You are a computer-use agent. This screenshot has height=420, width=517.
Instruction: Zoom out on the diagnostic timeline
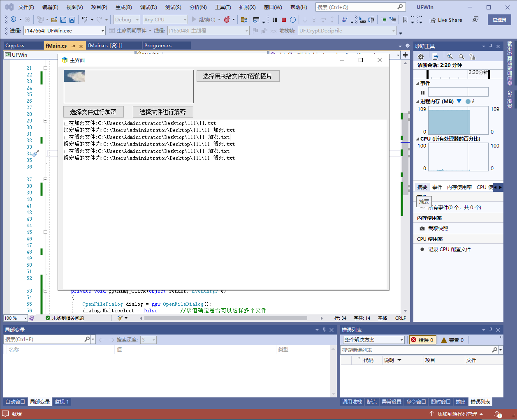click(x=461, y=57)
